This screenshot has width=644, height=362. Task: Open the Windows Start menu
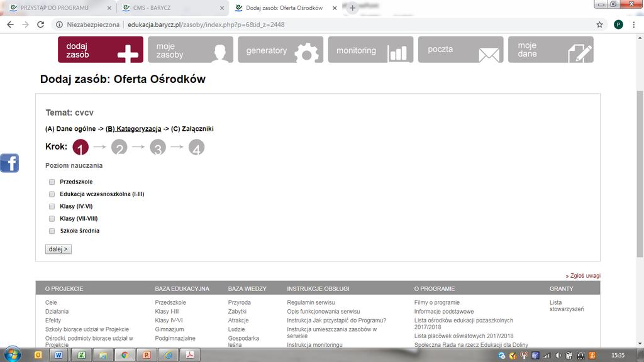(13, 354)
